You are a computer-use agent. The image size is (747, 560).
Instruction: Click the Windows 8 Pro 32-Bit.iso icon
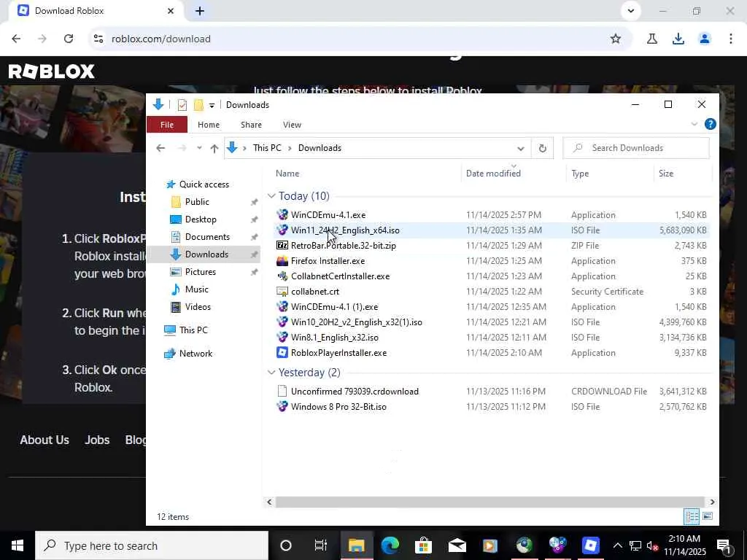coord(282,407)
